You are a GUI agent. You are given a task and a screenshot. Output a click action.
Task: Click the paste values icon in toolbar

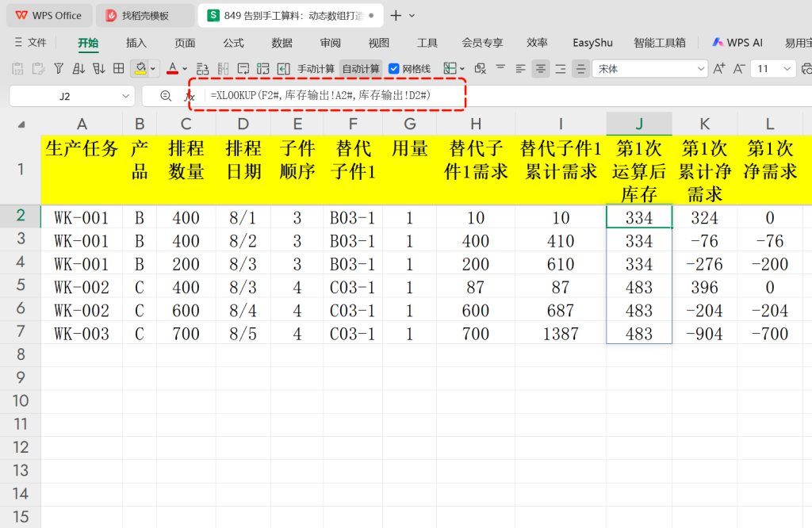17,69
